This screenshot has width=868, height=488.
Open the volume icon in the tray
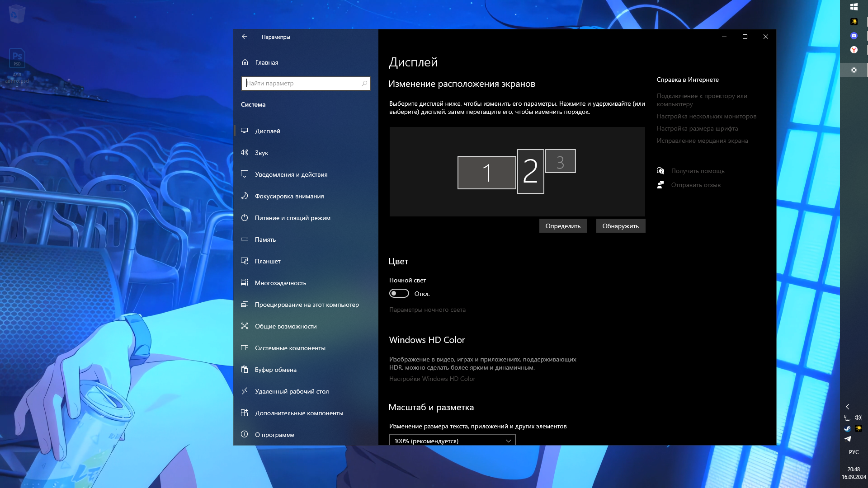859,418
